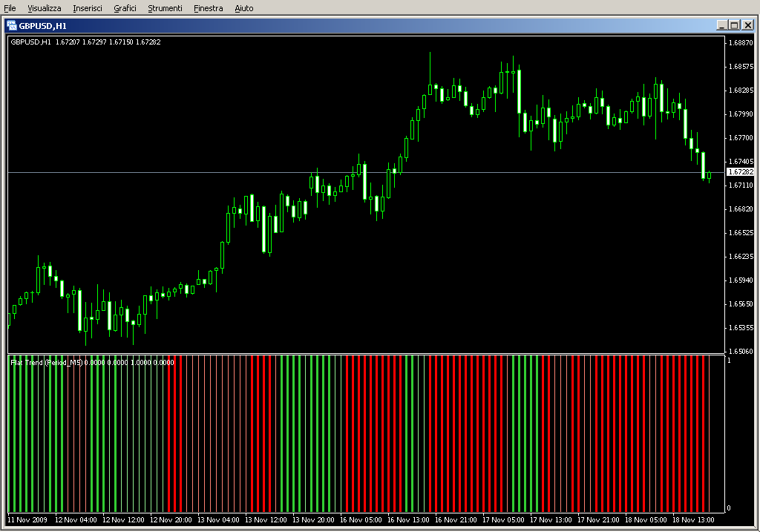This screenshot has width=760, height=532.
Task: Click the 12 Nov 12:00 time label
Action: 123,520
